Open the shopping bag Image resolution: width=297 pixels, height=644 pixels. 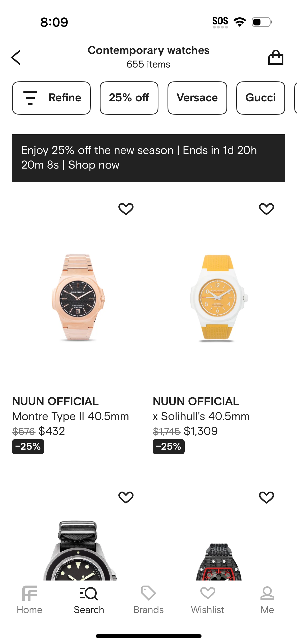[x=276, y=57]
